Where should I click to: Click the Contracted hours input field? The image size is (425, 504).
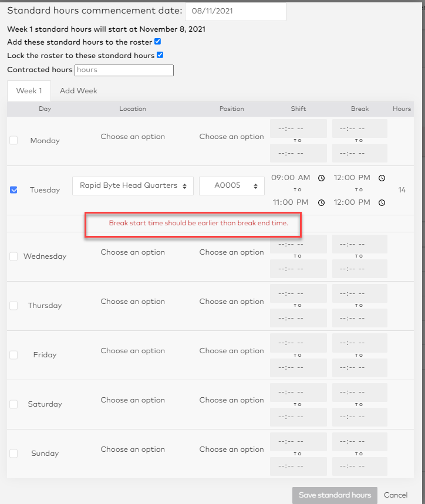coord(124,70)
